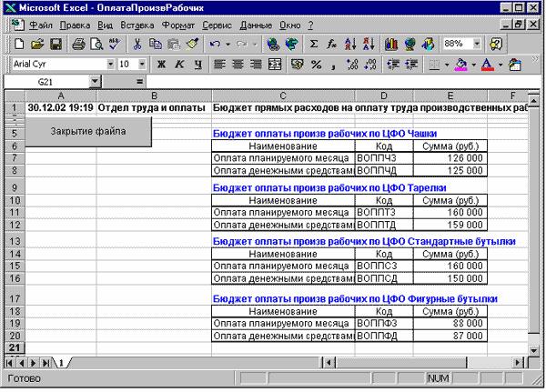
Task: Open the Вставка menu
Action: point(137,25)
